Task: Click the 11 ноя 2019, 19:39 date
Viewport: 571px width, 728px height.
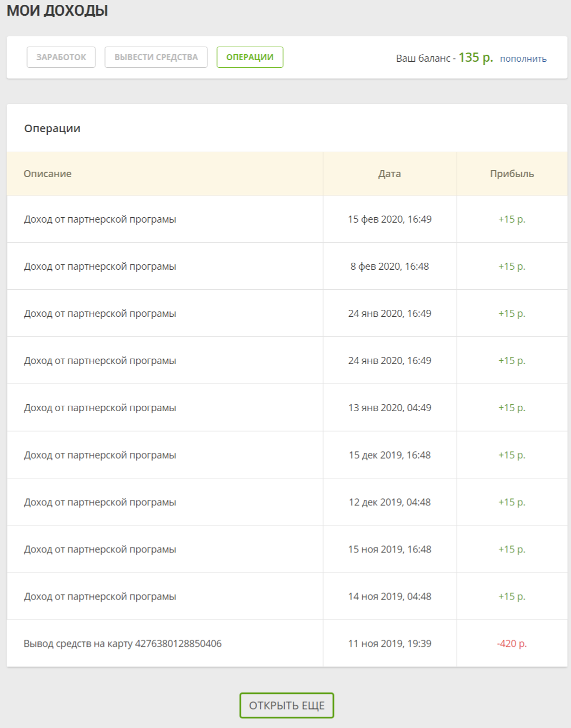Action: (389, 643)
